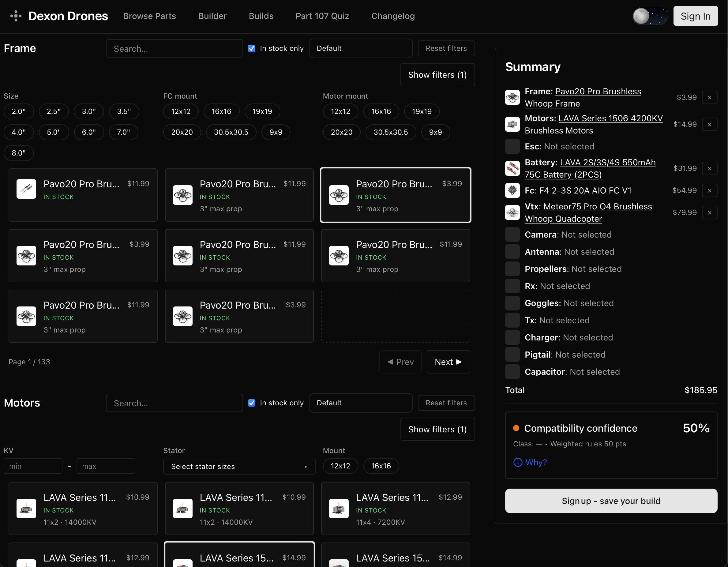The width and height of the screenshot is (728, 567).
Task: Collapse Frame Show filters (1) button
Action: (437, 75)
